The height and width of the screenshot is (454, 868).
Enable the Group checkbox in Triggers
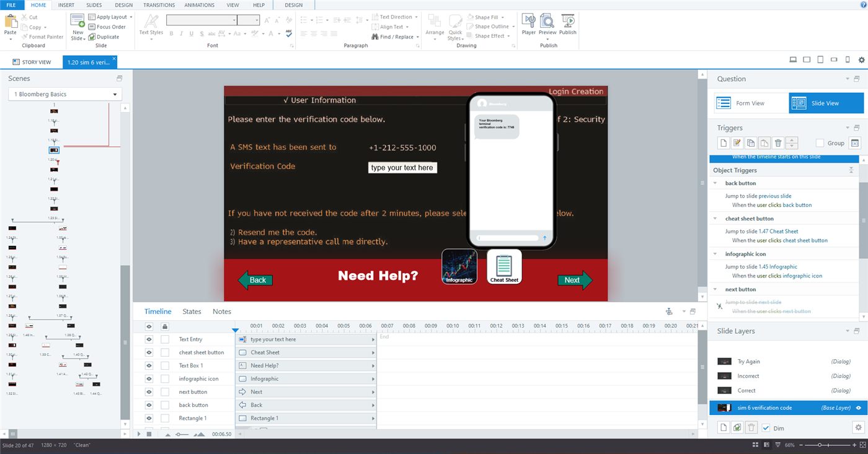(820, 143)
